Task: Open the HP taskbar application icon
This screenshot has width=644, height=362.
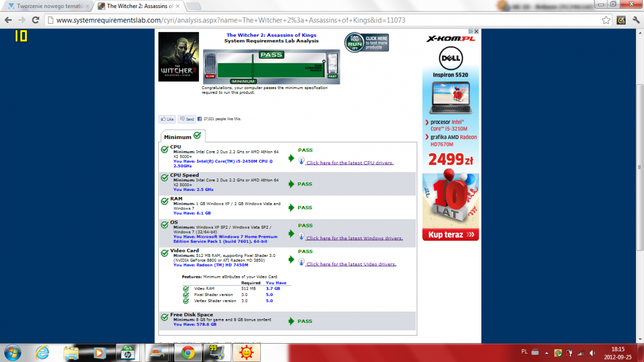Action: coord(128,352)
